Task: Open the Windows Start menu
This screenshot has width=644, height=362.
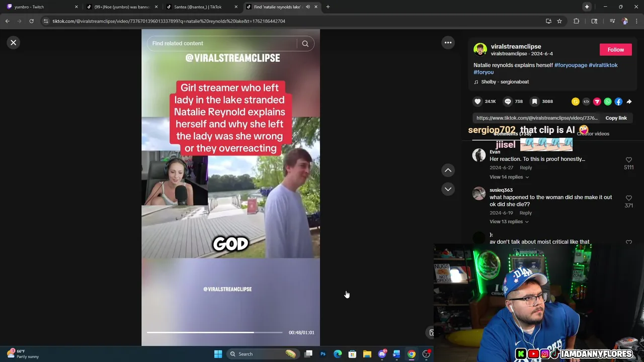Action: (x=218, y=354)
